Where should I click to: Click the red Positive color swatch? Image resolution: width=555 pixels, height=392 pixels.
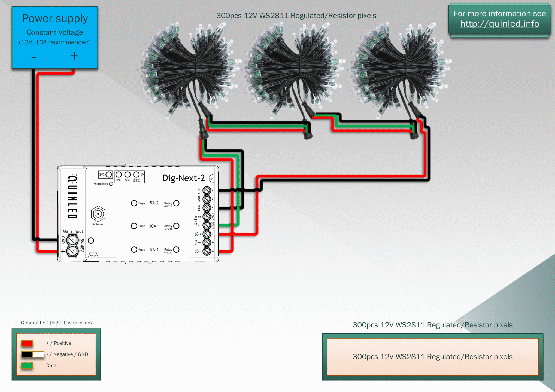(27, 343)
